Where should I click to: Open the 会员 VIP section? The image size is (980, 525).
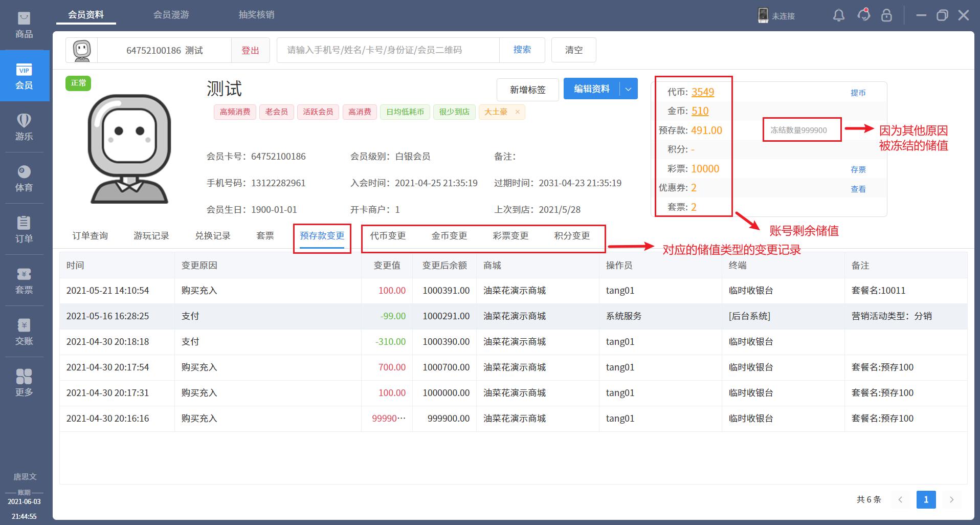click(24, 76)
